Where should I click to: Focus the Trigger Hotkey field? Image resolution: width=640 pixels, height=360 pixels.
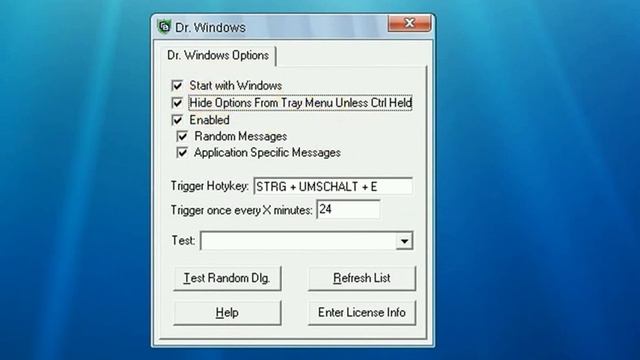pos(333,187)
